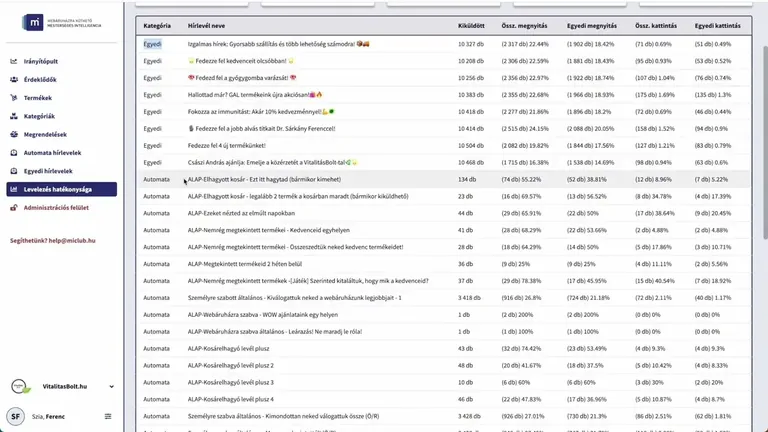Open Levelezés hatékonysága menu item
Screen dimensions: 768x432
(x=62, y=189)
